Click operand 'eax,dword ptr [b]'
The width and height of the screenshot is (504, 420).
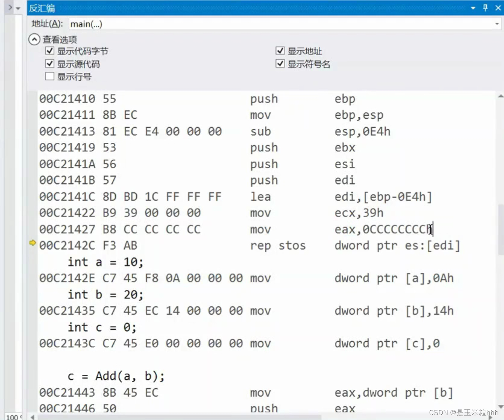(394, 393)
